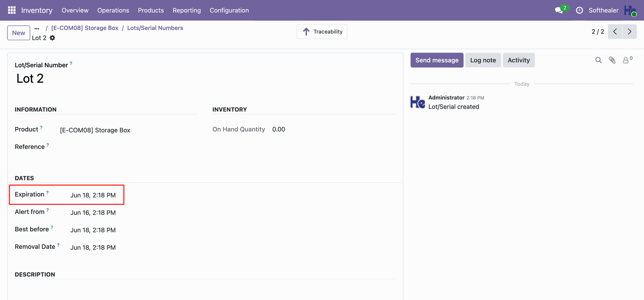
Task: Attach files with the paperclip icon
Action: click(612, 60)
